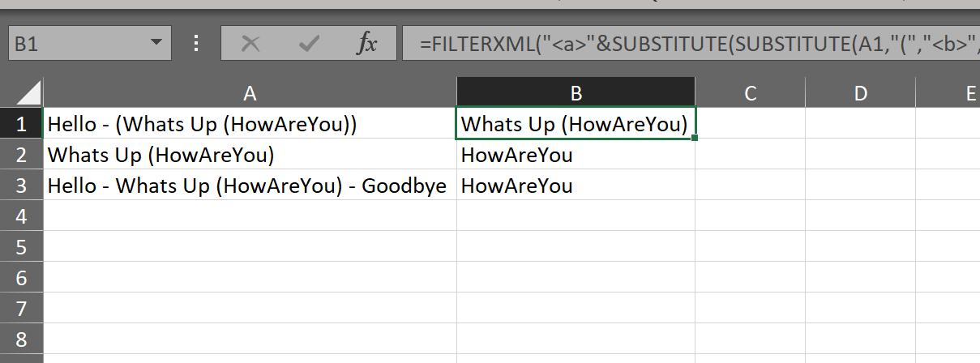Click the fill handle of cell B1
The width and height of the screenshot is (980, 363).
click(x=695, y=139)
